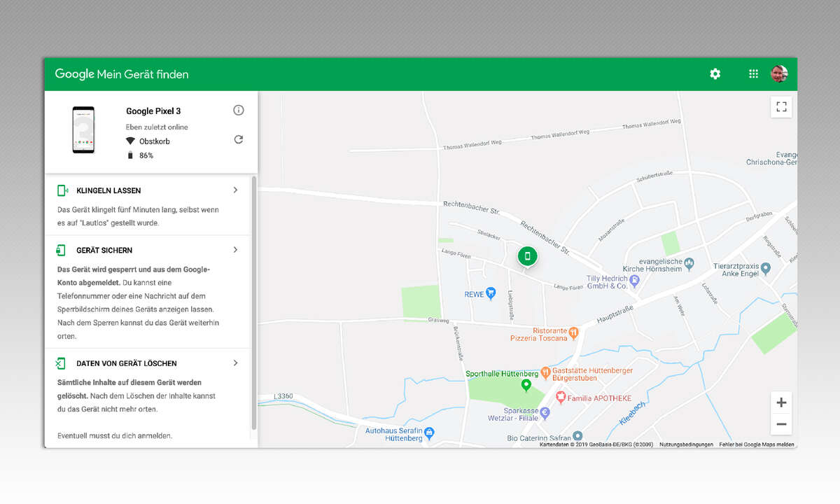Image resolution: width=840 pixels, height=504 pixels.
Task: Refresh the device location
Action: coord(239,139)
